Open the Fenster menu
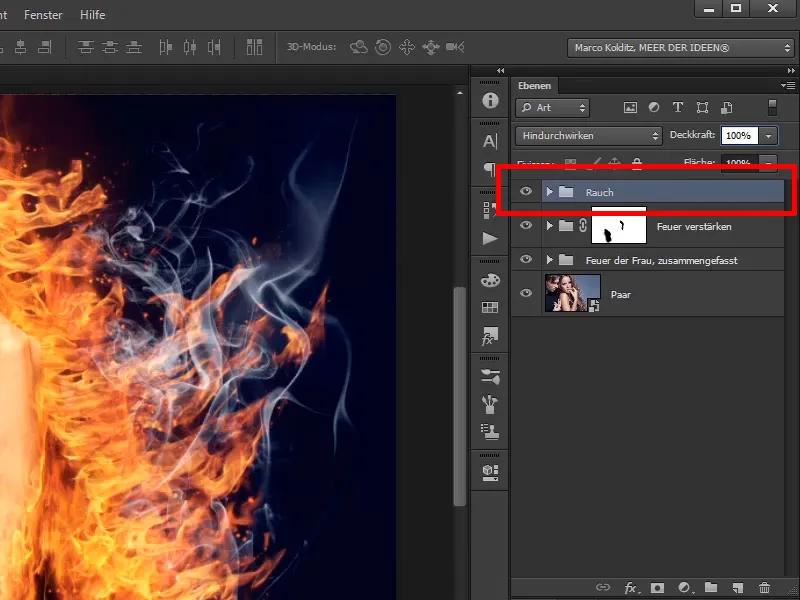Viewport: 800px width, 600px height. tap(43, 15)
